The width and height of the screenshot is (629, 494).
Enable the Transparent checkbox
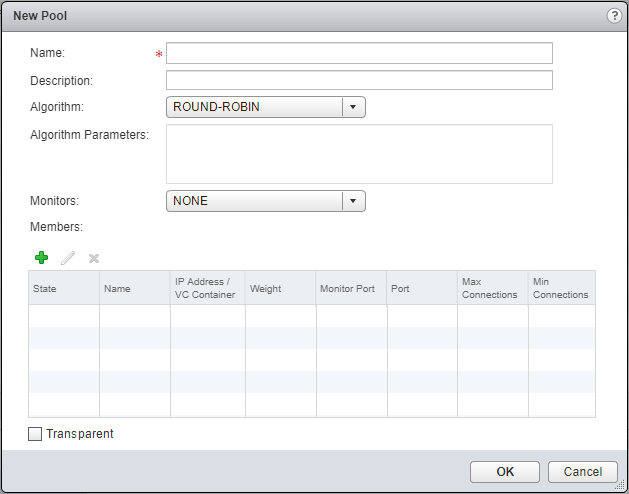[36, 434]
